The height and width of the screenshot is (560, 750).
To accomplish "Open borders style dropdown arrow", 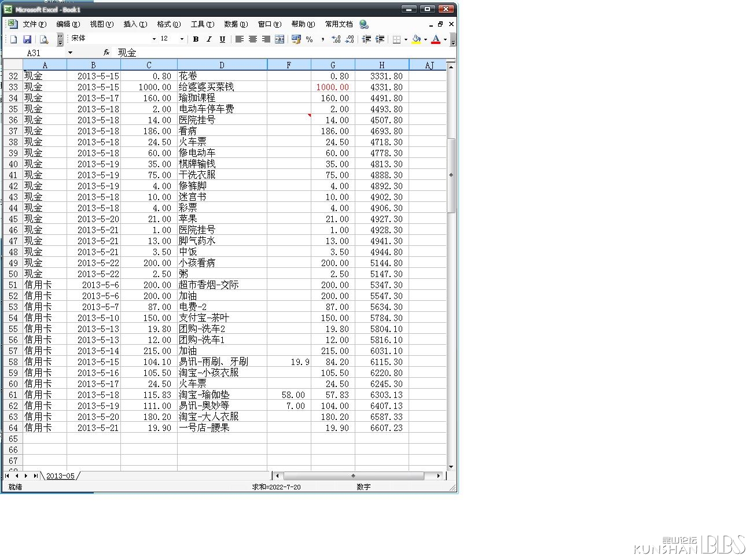I will (406, 39).
